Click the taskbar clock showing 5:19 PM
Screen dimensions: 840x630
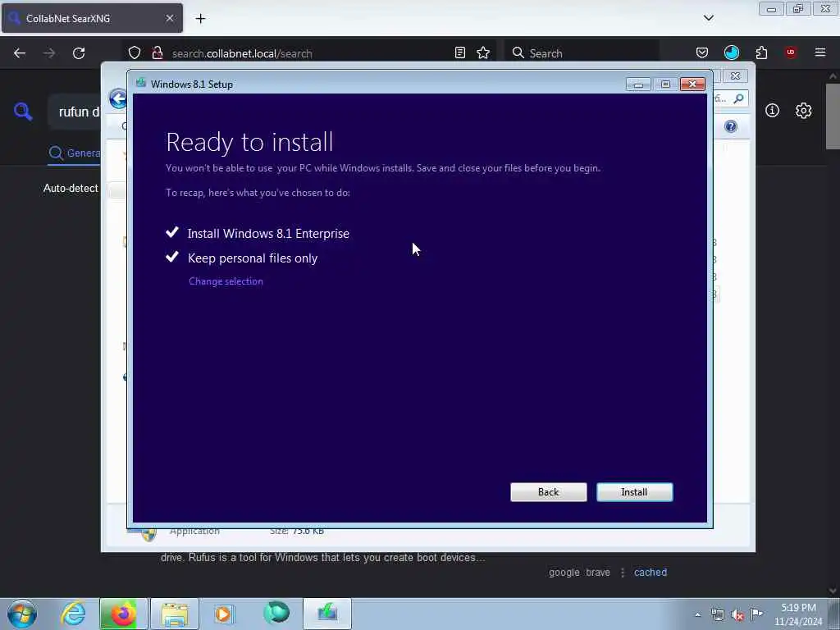click(798, 614)
